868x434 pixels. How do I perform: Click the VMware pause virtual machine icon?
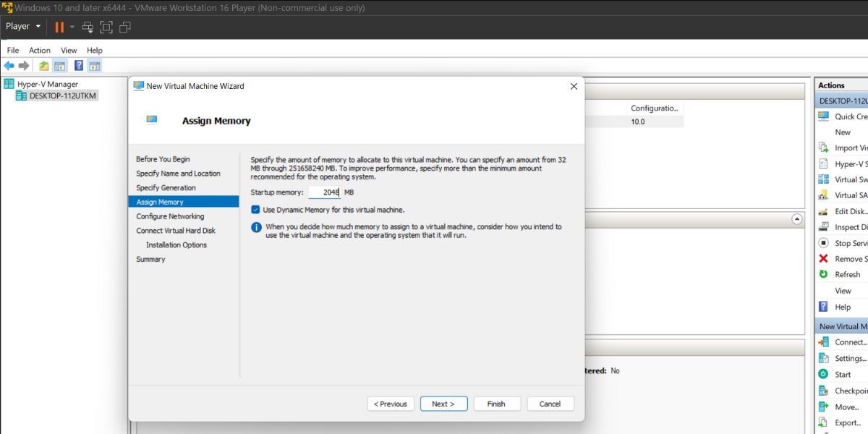pyautogui.click(x=59, y=27)
